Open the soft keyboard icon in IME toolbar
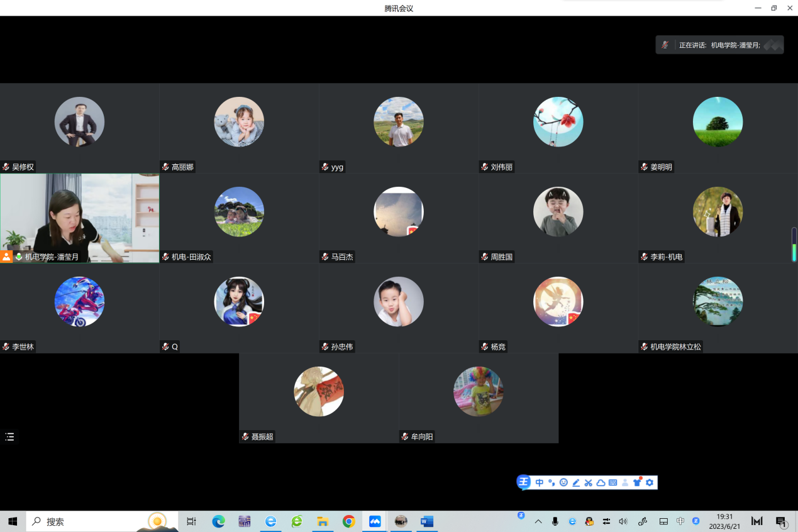This screenshot has height=532, width=798. tap(612, 482)
